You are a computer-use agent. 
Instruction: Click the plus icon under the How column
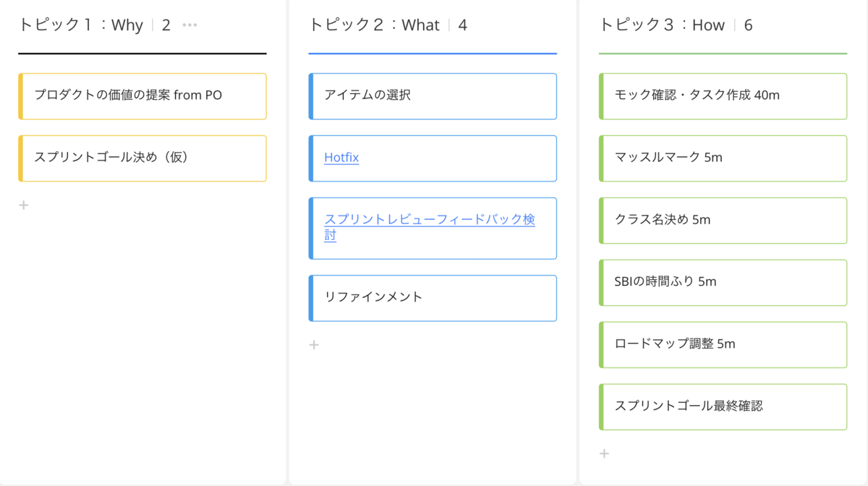click(x=603, y=453)
